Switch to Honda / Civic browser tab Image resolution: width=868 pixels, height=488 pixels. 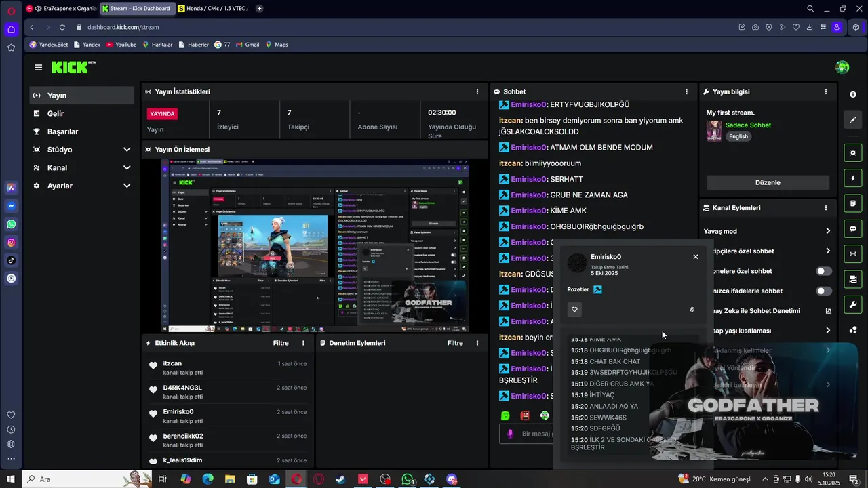[212, 9]
